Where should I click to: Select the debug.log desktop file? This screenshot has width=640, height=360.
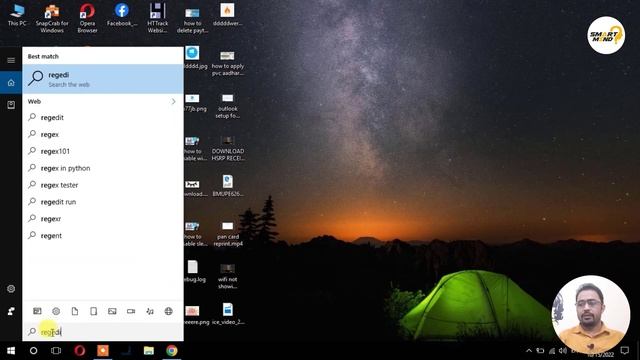pos(194,271)
